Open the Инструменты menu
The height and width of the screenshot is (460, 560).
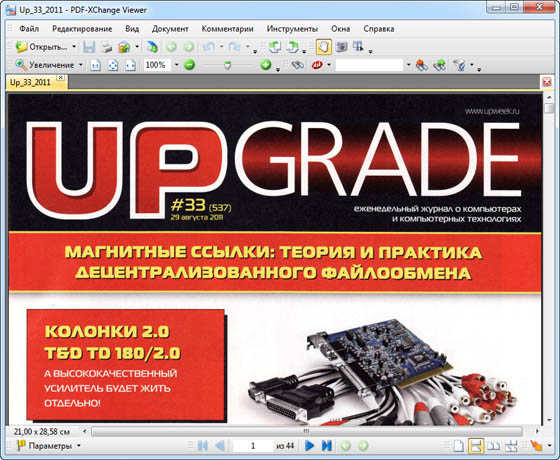292,29
